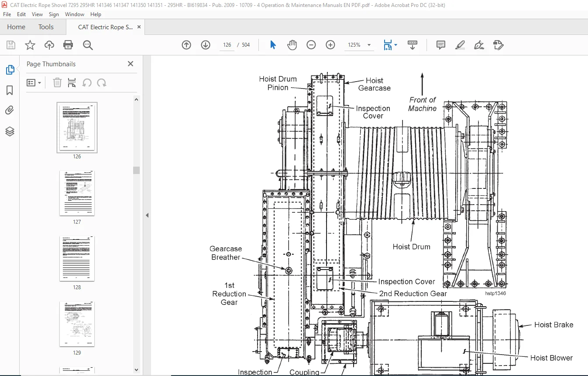
Task: Click thumbnails scrollbar down arrow
Action: [x=136, y=370]
